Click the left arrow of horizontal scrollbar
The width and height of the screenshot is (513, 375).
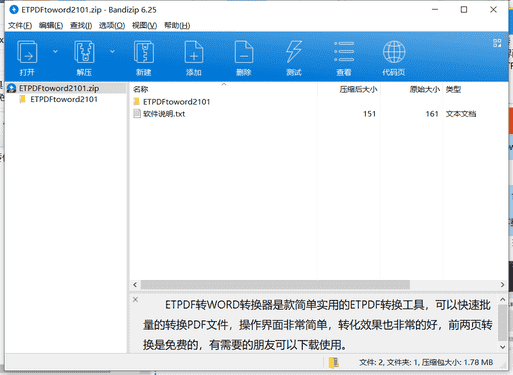click(x=135, y=285)
